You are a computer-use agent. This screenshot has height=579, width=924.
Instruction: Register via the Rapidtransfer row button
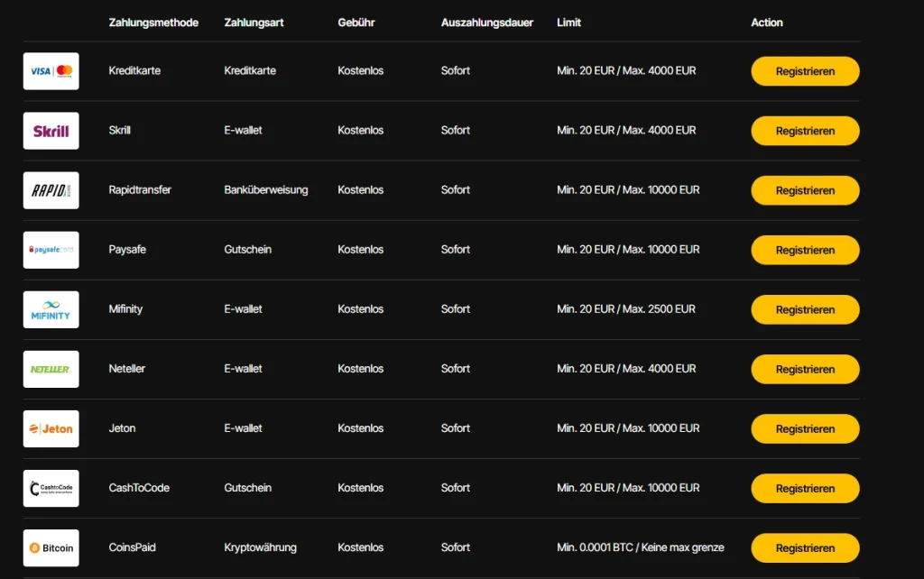click(x=804, y=190)
